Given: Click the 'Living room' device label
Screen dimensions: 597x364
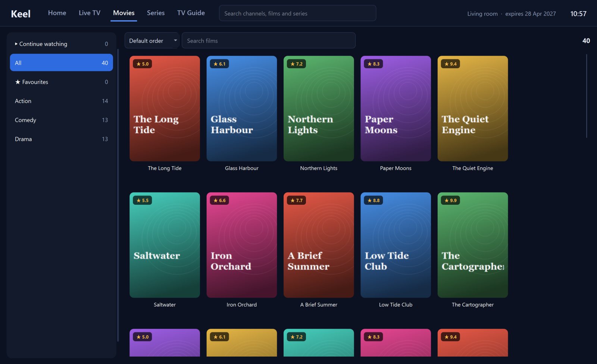Looking at the screenshot, I should click(482, 14).
